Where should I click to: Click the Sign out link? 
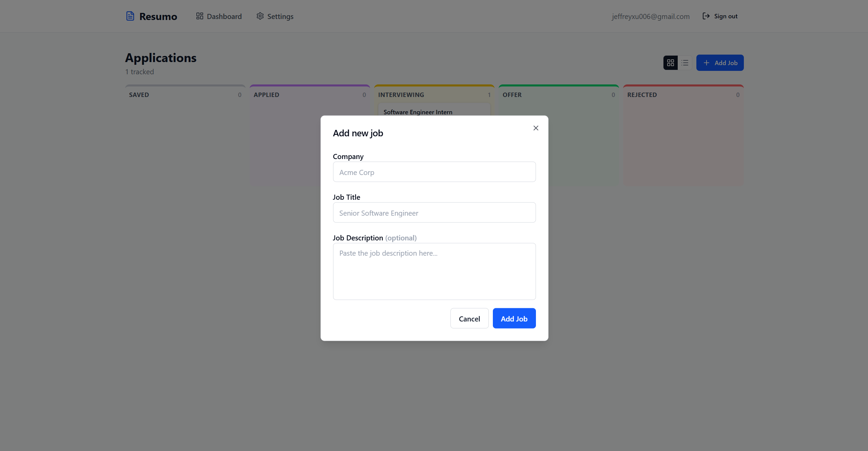click(726, 16)
